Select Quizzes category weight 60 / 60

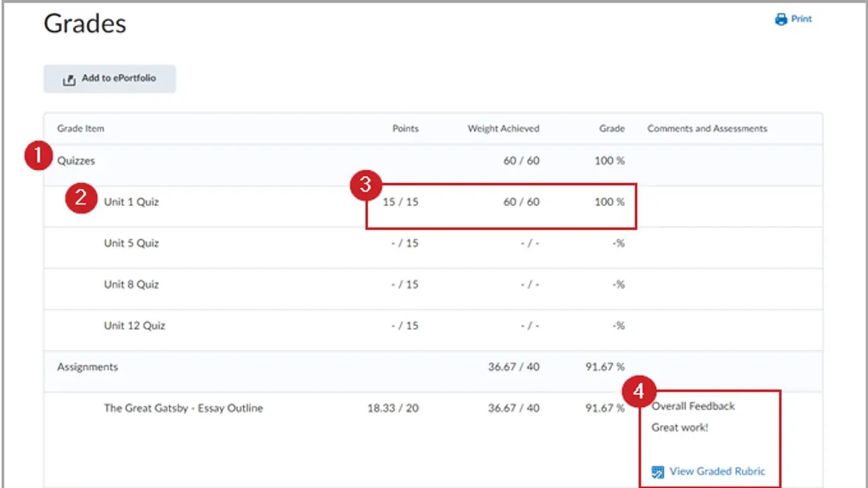(x=522, y=161)
